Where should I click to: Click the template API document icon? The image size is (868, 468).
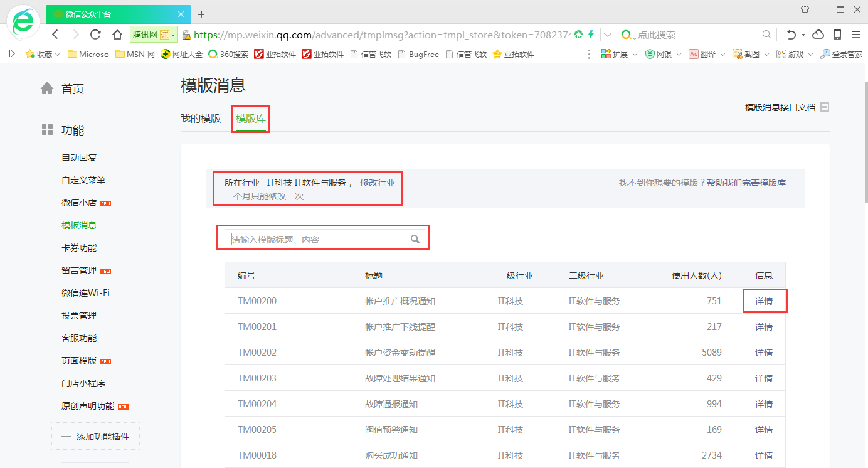point(825,107)
